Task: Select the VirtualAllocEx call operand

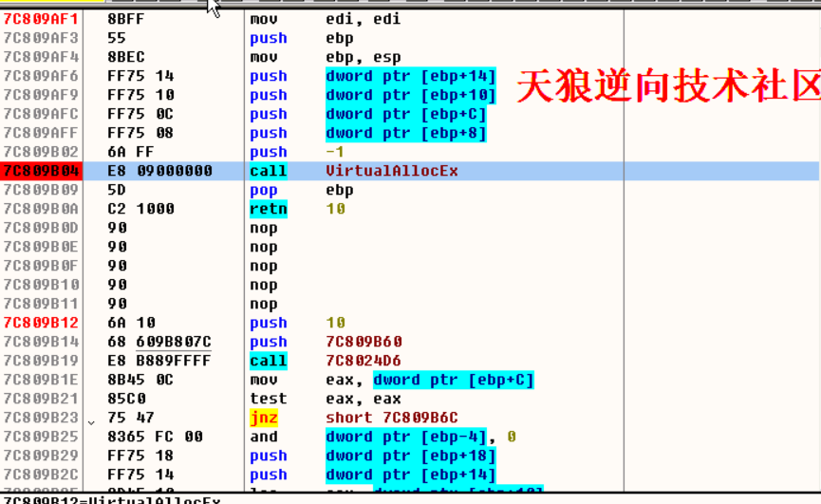Action: pos(391,171)
